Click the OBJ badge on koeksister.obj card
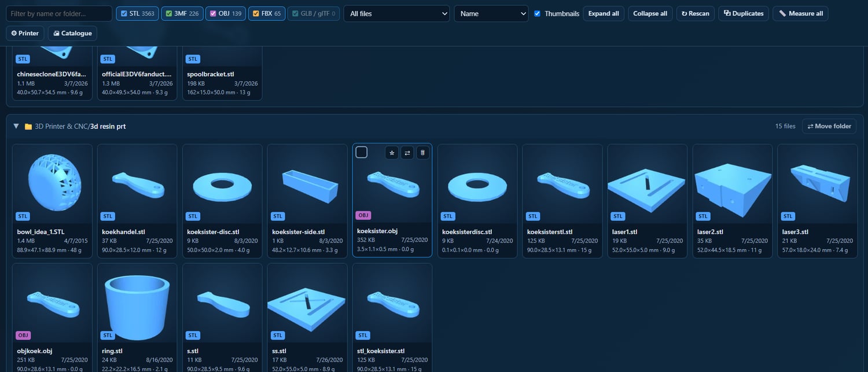Screen dimensions: 868x372 363,215
